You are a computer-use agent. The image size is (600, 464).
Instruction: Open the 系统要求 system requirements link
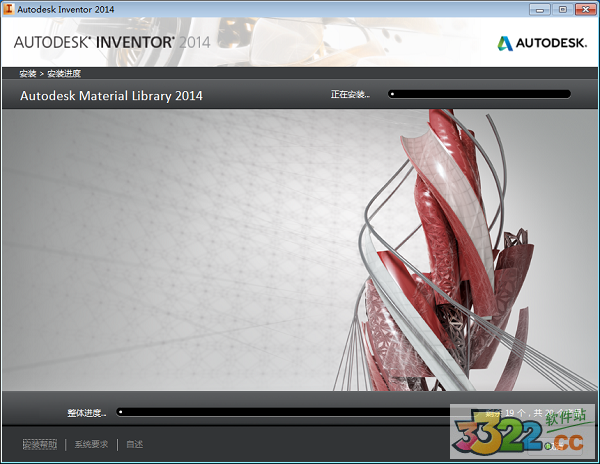[x=91, y=444]
